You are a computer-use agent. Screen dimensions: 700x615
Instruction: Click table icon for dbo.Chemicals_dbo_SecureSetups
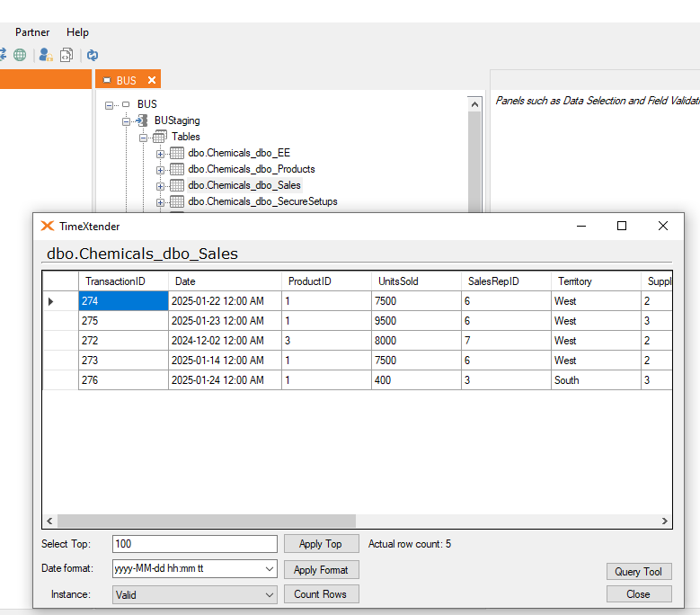pyautogui.click(x=177, y=201)
